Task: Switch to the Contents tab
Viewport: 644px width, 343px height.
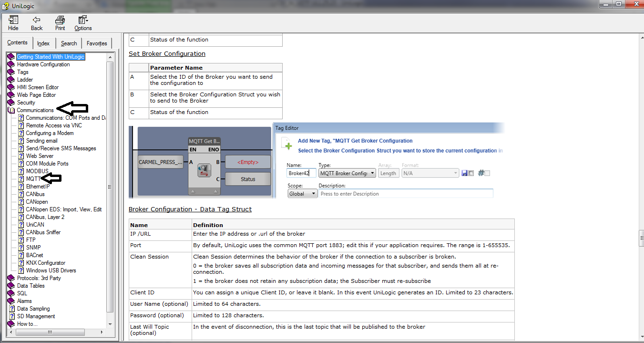Action: [x=18, y=42]
